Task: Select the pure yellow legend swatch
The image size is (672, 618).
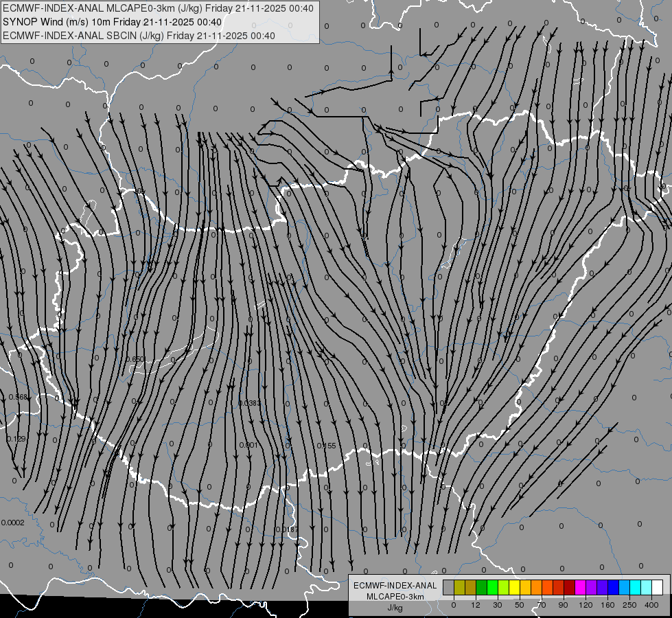Action: pyautogui.click(x=515, y=587)
